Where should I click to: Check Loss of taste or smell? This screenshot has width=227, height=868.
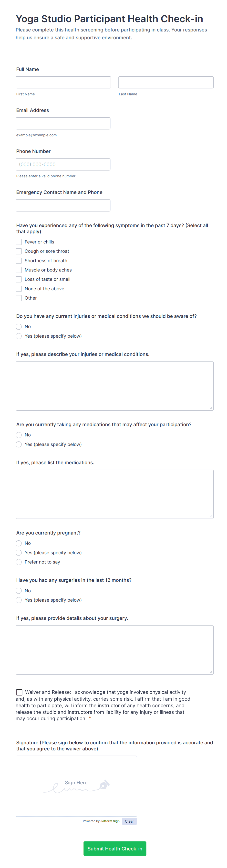(19, 279)
